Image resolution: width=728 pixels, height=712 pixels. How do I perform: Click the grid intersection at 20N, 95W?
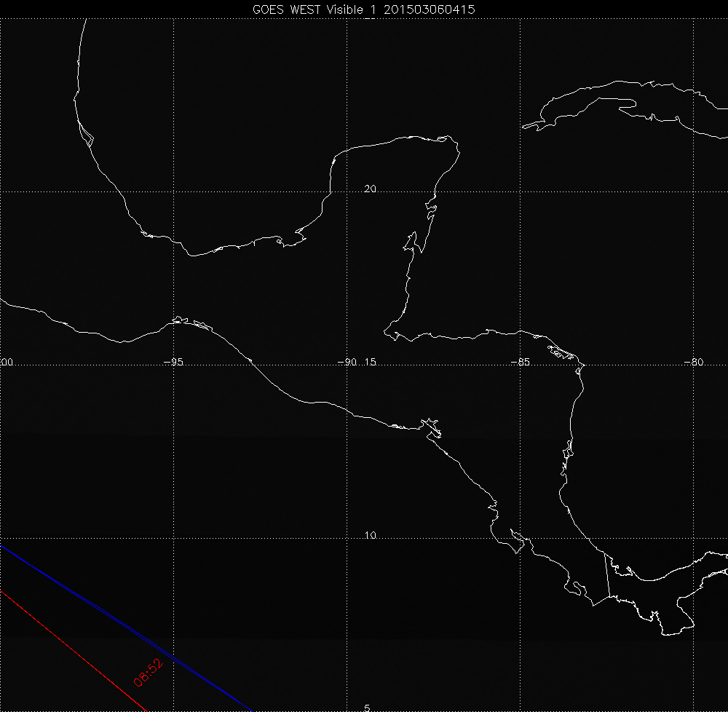click(x=173, y=191)
